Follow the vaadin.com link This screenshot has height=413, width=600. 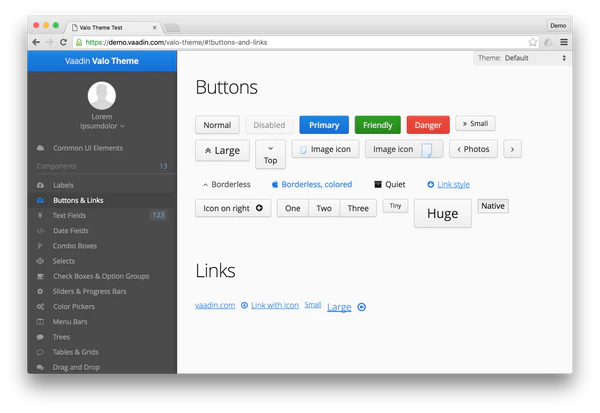[x=215, y=305]
